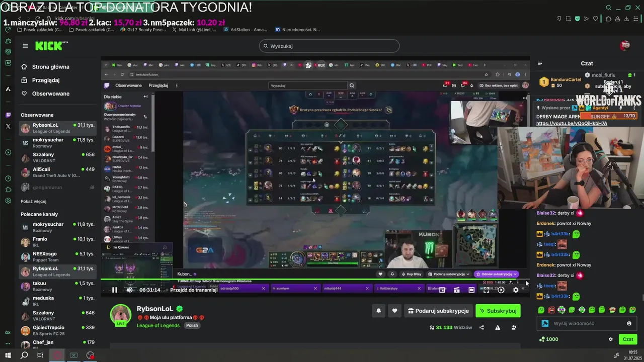Click the pin icon in browser address bar
The height and width of the screenshot is (362, 644).
(559, 19)
